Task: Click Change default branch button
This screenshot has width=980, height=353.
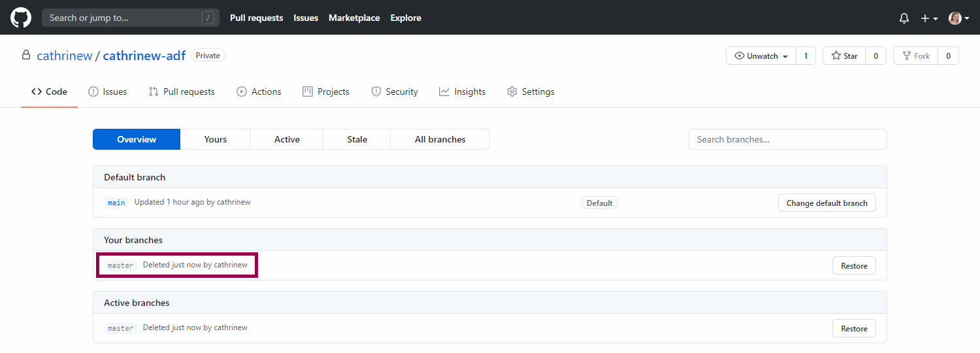Action: point(826,203)
